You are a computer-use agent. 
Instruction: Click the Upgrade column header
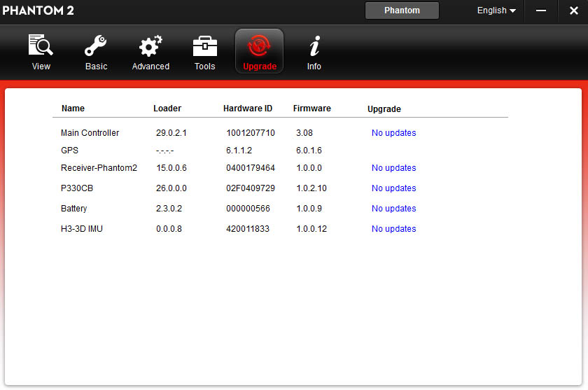(x=384, y=109)
